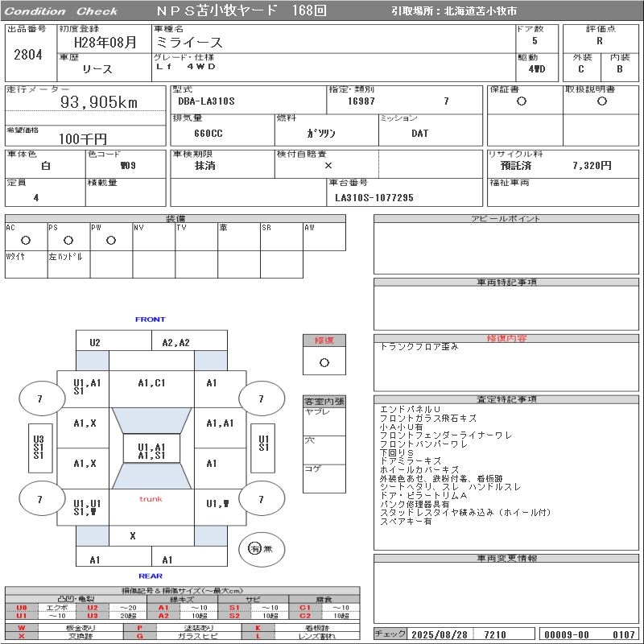Select the grade text 'Lf 4WD'
Viewport: 644px width, 644px height.
click(186, 66)
